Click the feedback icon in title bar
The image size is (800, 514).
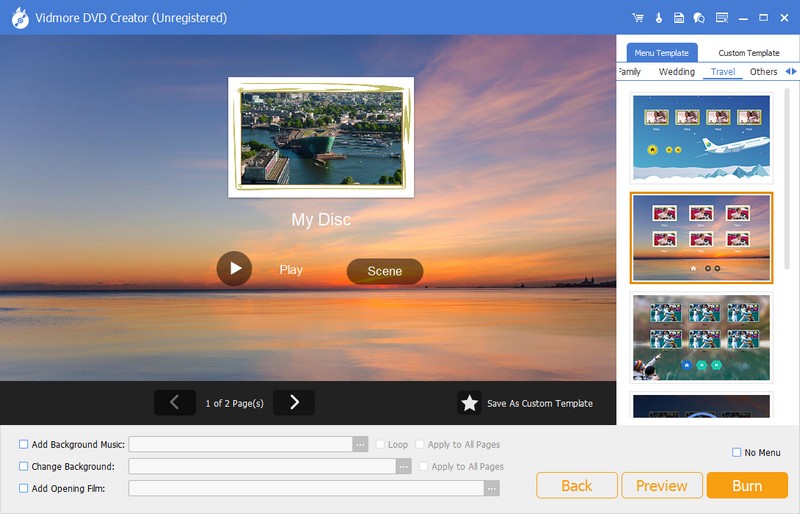723,18
